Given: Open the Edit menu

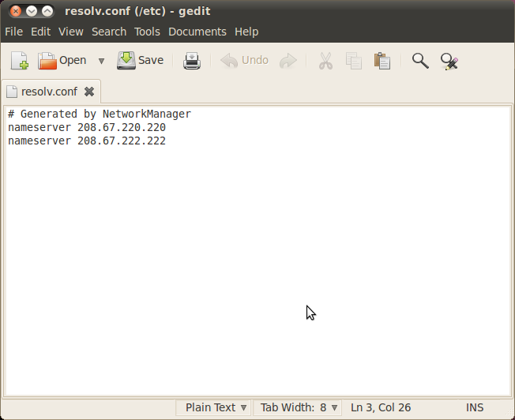Looking at the screenshot, I should 40,32.
